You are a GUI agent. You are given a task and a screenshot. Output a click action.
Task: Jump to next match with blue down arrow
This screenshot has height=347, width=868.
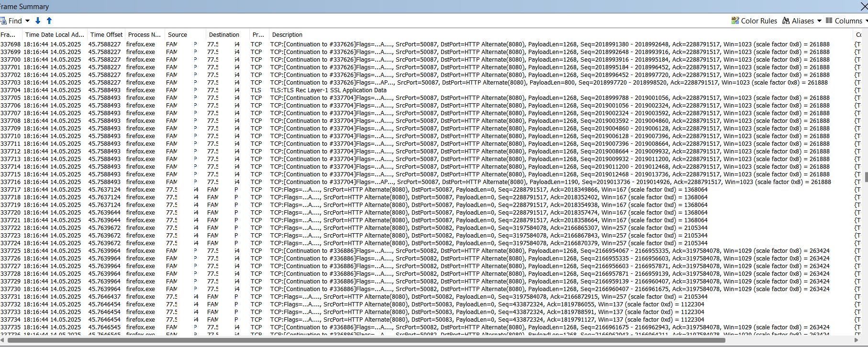pos(38,21)
